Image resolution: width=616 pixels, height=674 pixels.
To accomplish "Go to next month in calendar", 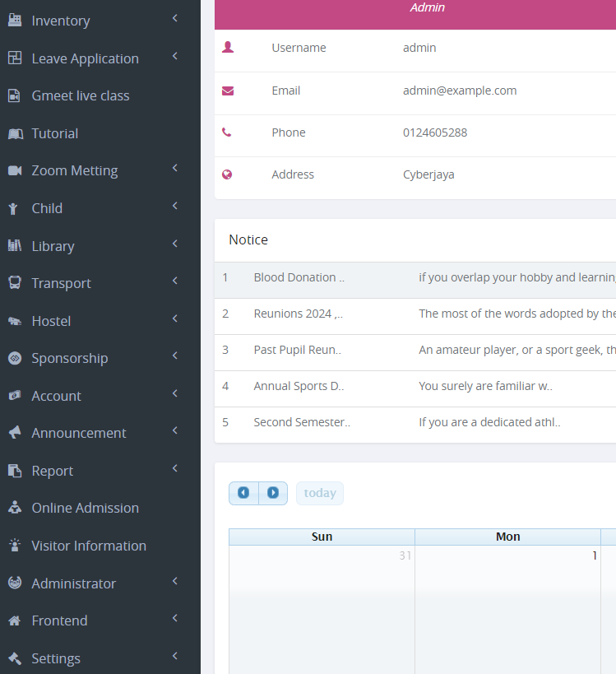I will tap(273, 493).
